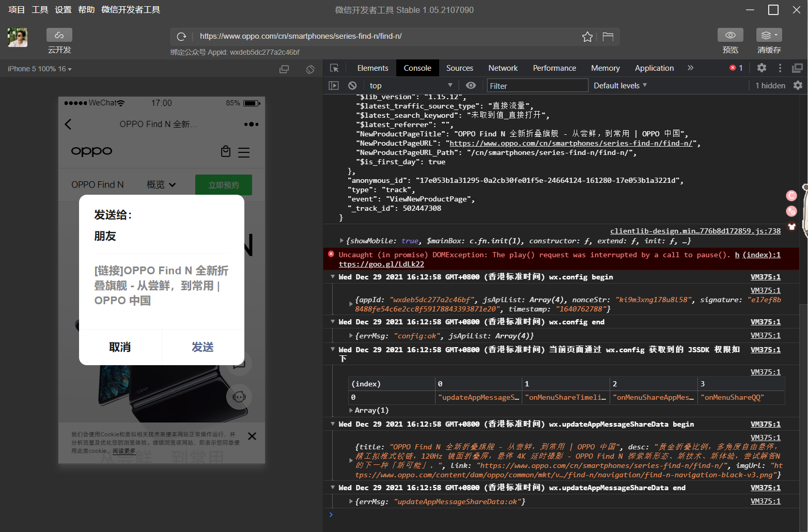Screen dimensions: 808x532
Task: Switch to the Sources tab
Action: (x=460, y=68)
